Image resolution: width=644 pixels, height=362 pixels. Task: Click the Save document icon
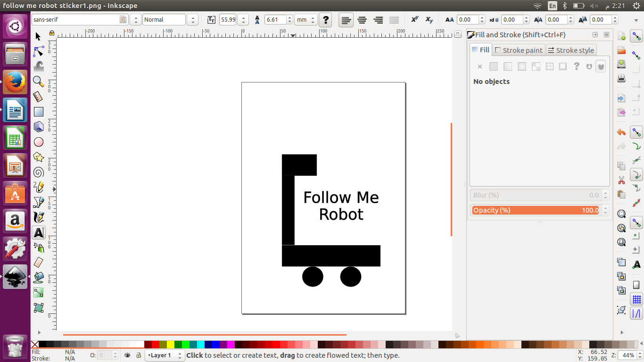point(621,64)
